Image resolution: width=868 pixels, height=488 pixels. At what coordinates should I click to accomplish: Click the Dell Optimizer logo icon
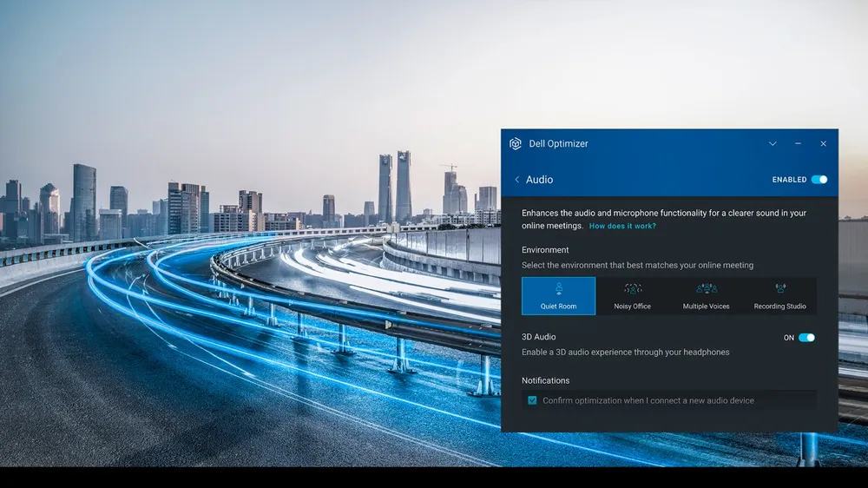[515, 143]
